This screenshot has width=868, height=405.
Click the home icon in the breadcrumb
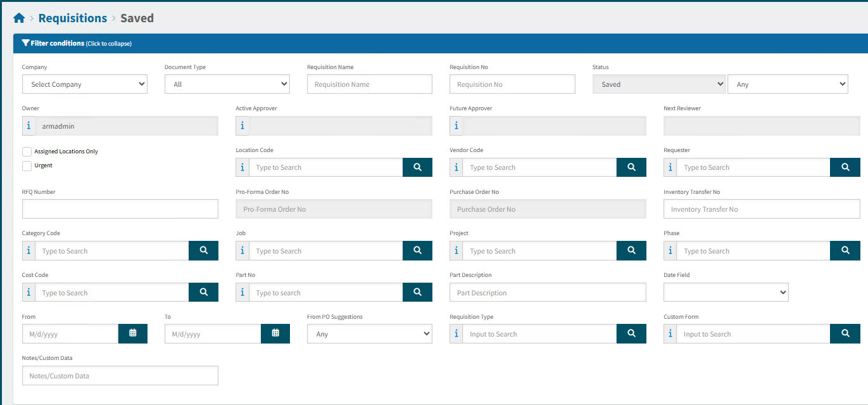[18, 17]
